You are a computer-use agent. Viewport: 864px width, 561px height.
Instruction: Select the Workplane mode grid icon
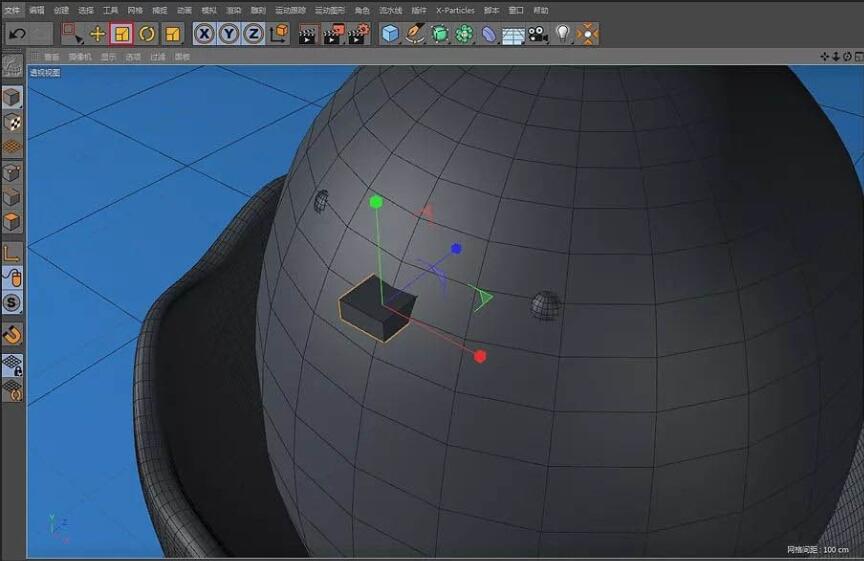(12, 147)
